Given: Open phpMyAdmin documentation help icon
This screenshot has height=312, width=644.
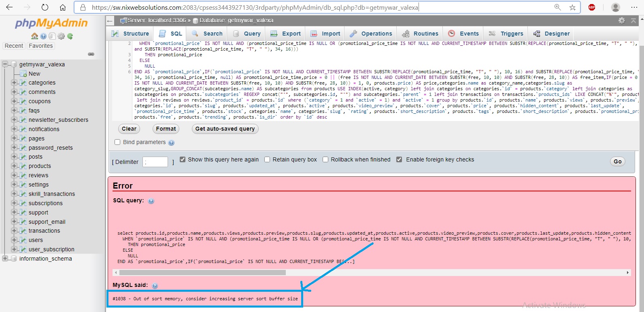Looking at the screenshot, I should pyautogui.click(x=43, y=36).
